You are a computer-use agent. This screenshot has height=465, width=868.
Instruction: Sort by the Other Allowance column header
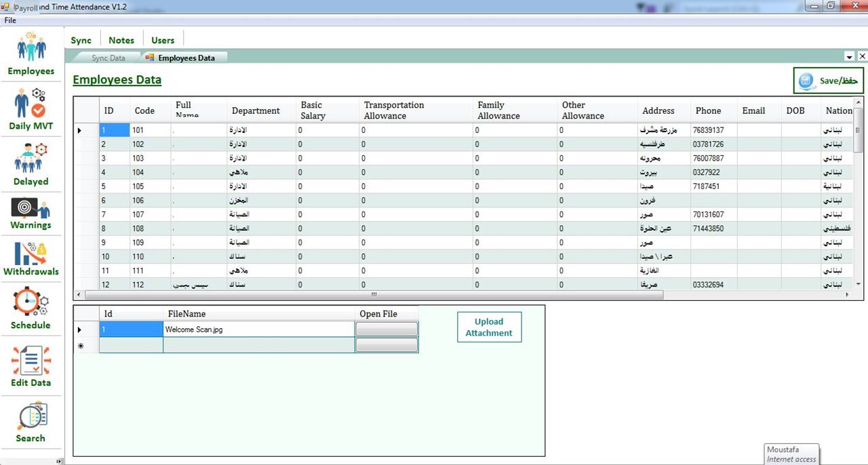(x=597, y=110)
